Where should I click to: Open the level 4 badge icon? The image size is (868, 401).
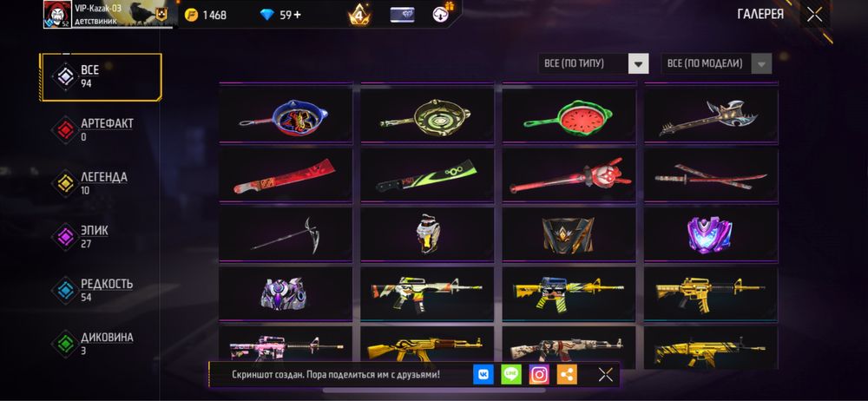coord(360,15)
